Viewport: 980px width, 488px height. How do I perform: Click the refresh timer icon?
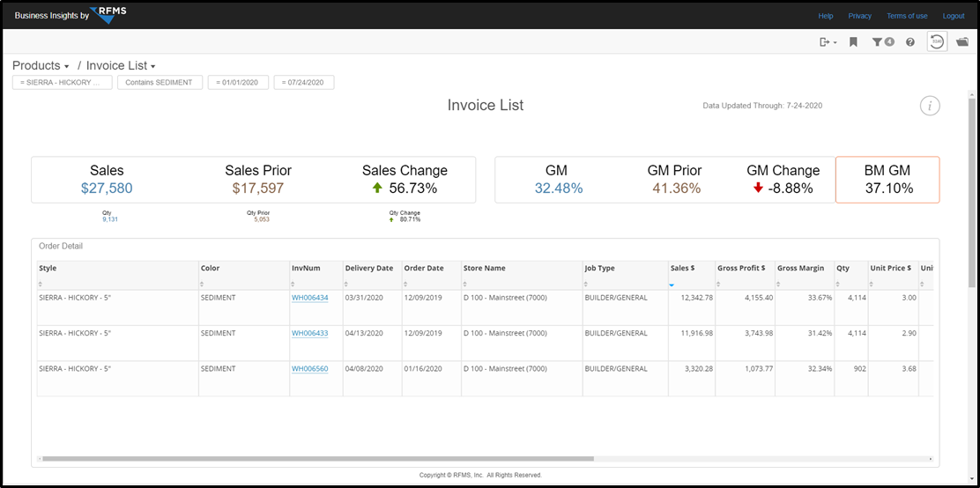[937, 41]
